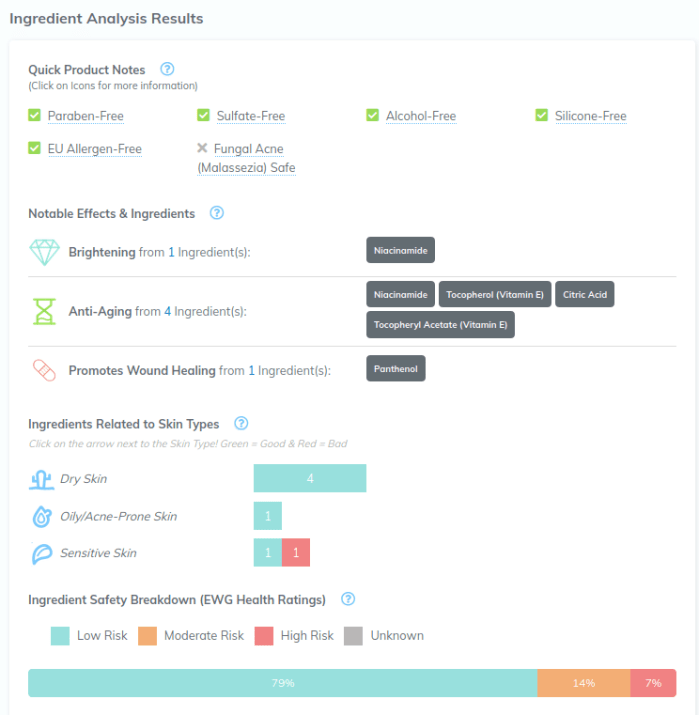
Task: Open the Alcohol-Free note link
Action: click(421, 116)
